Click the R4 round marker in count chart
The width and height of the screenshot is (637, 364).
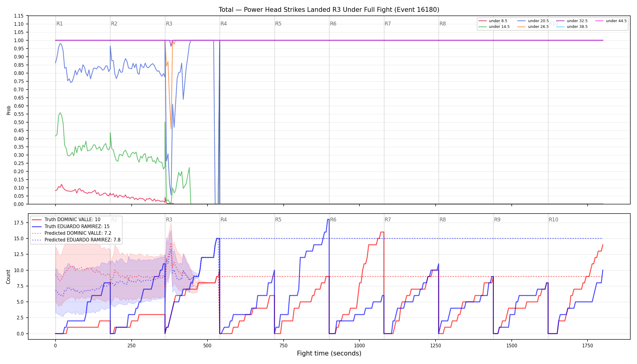(224, 220)
